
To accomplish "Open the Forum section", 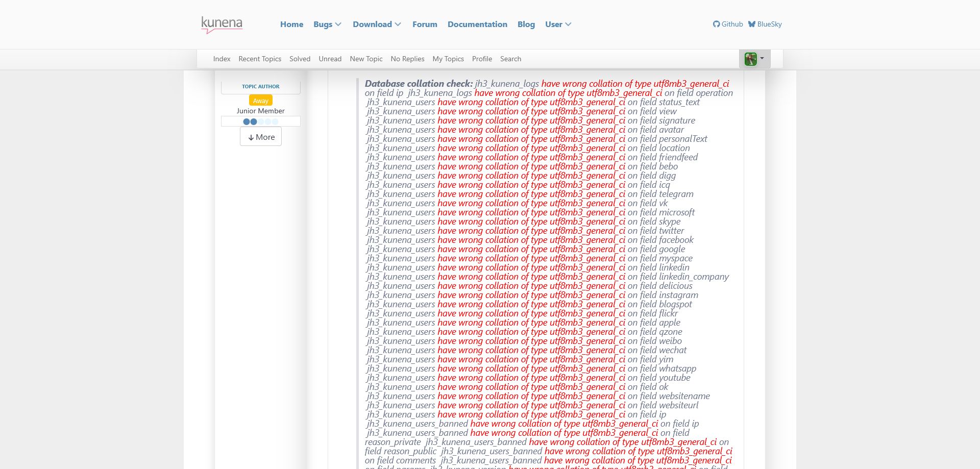I will click(x=425, y=24).
